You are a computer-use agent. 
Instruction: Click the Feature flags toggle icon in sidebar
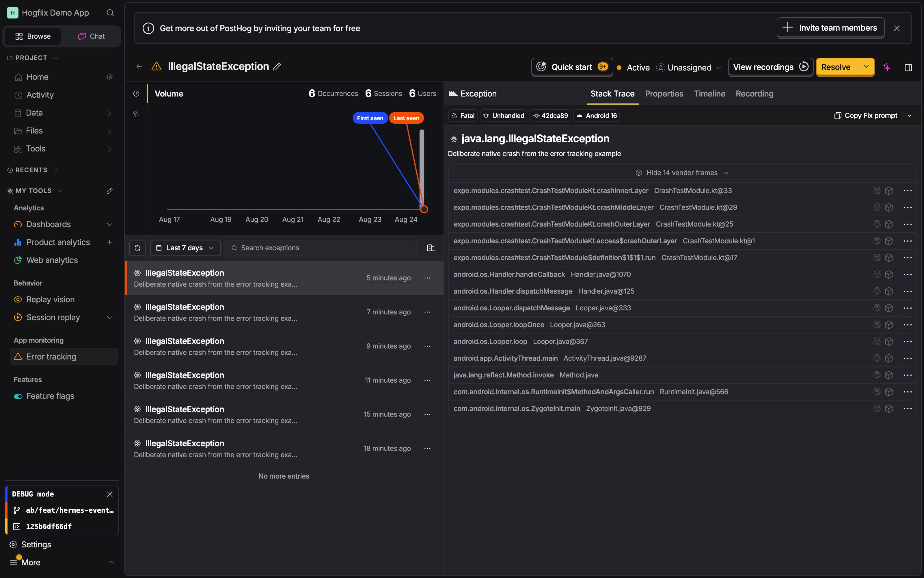click(x=18, y=396)
